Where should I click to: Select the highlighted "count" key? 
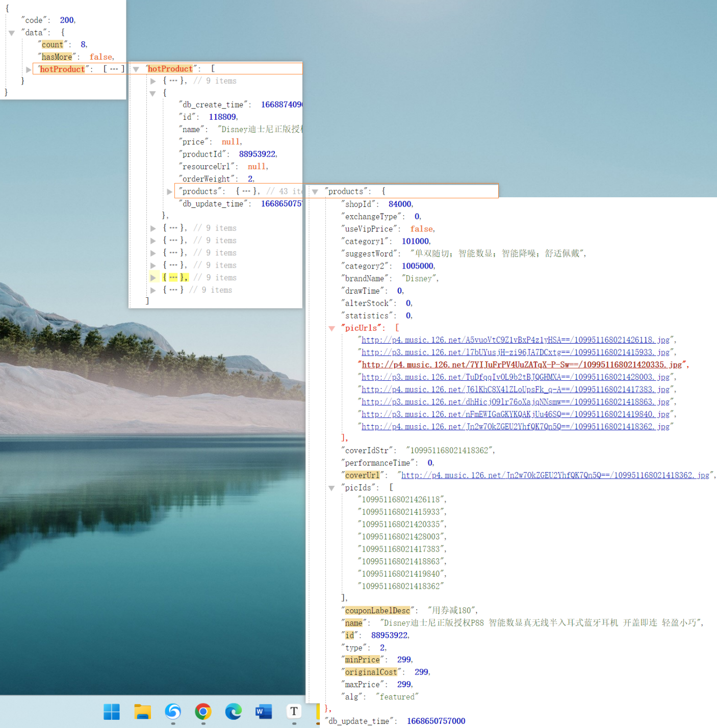click(x=53, y=45)
